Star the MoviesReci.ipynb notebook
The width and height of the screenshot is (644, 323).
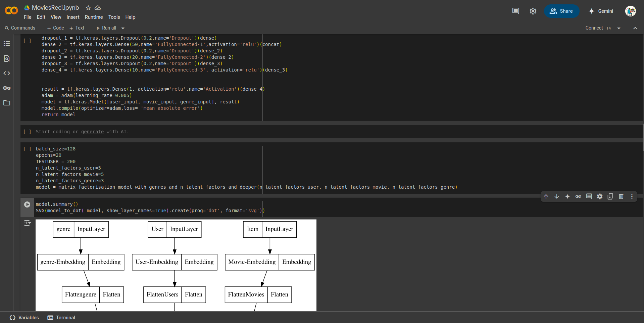pyautogui.click(x=88, y=8)
